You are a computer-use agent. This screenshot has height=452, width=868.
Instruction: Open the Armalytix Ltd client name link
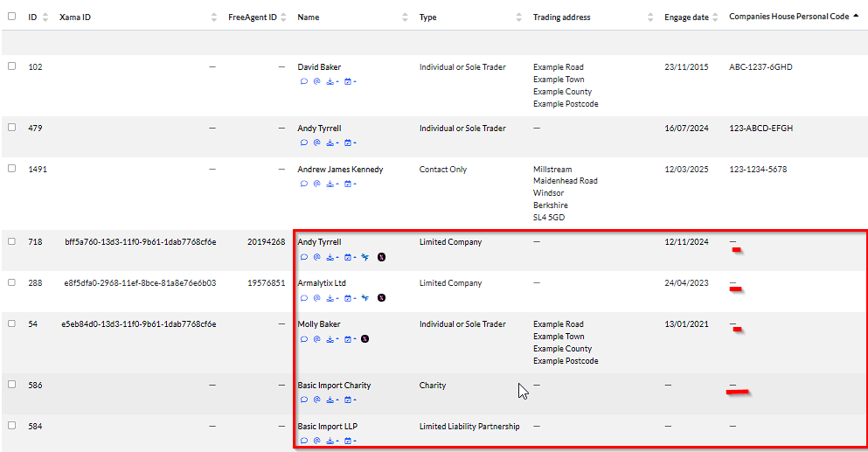pos(321,283)
